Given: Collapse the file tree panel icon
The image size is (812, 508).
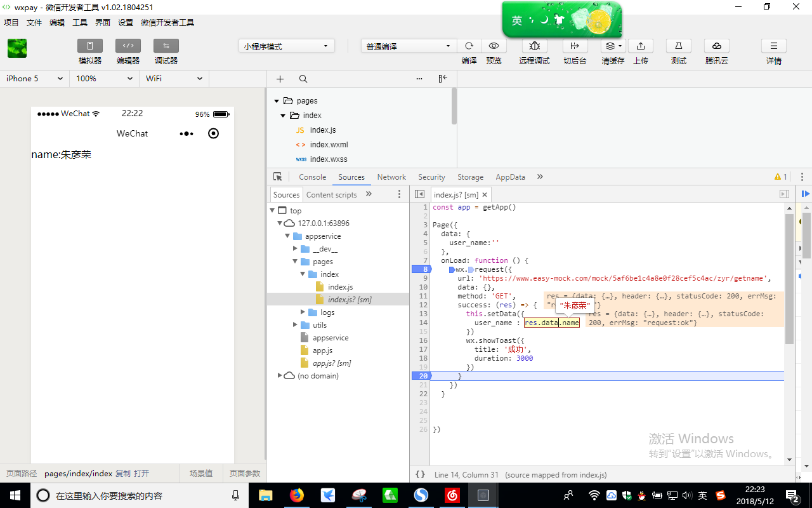Looking at the screenshot, I should pyautogui.click(x=443, y=79).
